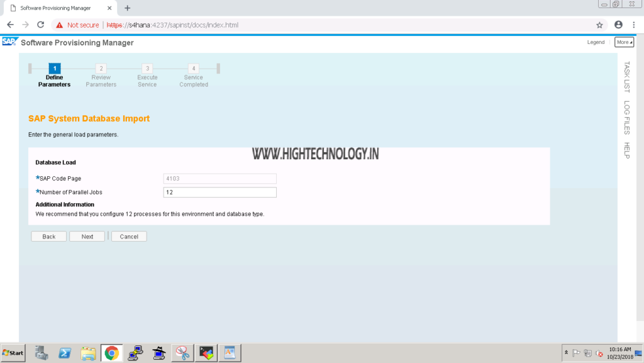Screen dimensions: 644x363
Task: Click the Additional Information heading
Action: point(65,204)
